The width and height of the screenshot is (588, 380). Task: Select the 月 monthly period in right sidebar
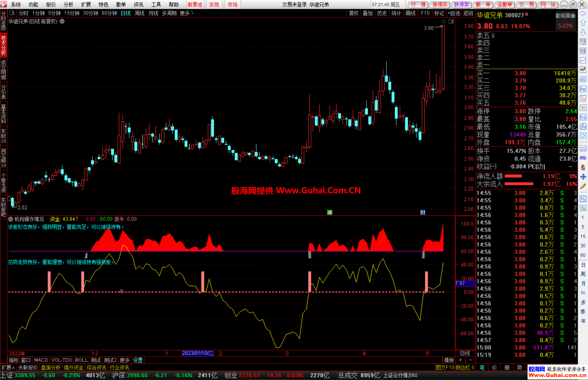(583, 284)
